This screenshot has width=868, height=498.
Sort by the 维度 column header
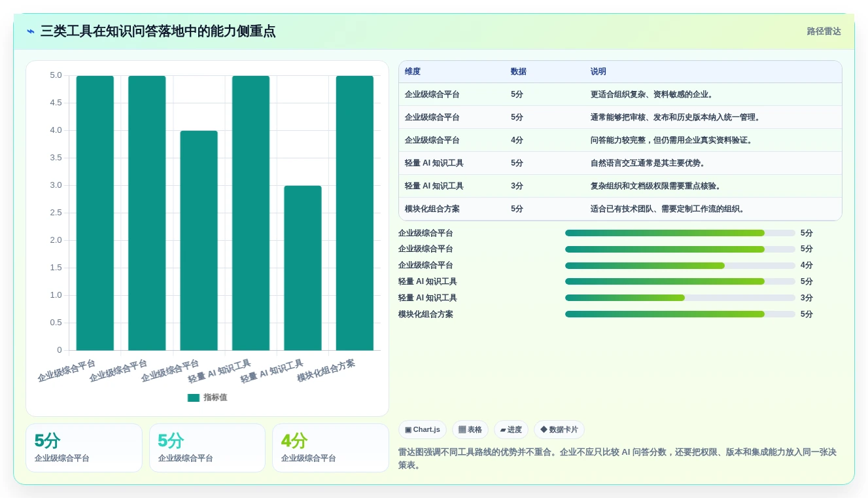click(x=413, y=72)
